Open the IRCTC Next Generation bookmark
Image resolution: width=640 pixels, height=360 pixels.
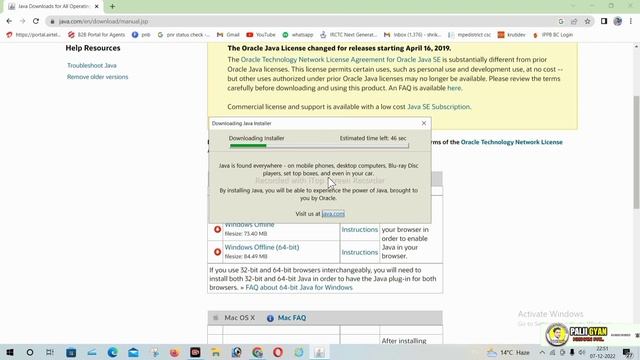349,35
